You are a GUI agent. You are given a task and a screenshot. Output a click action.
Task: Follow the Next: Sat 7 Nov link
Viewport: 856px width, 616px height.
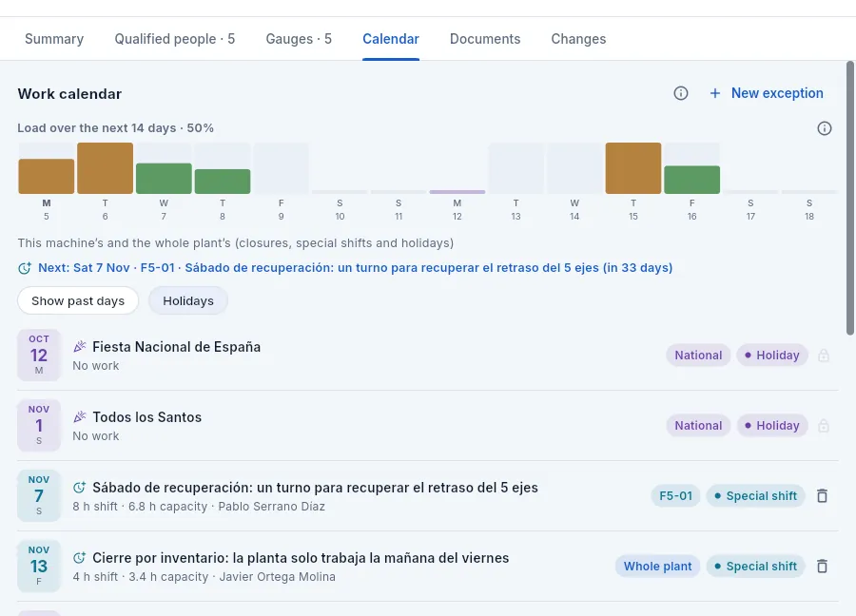355,268
